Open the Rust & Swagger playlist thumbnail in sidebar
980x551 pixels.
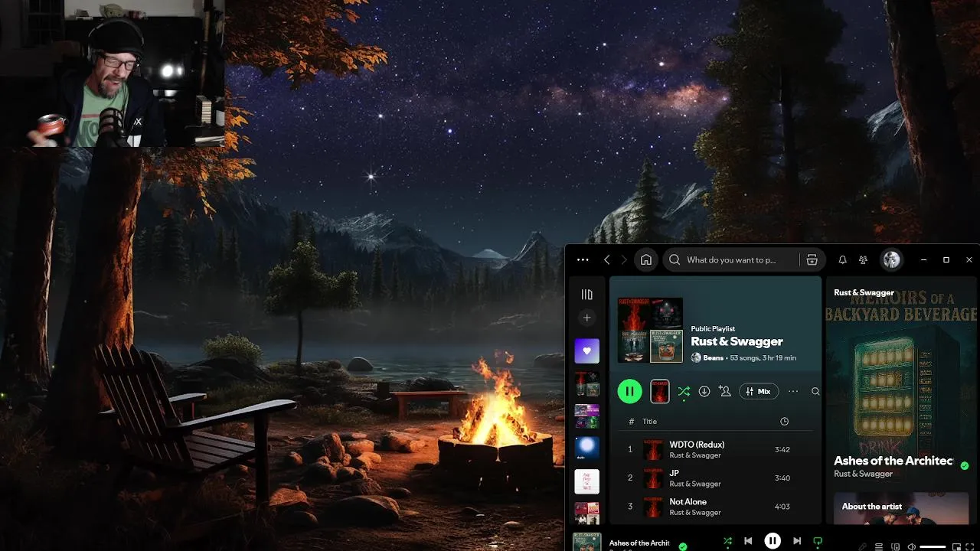pyautogui.click(x=586, y=384)
